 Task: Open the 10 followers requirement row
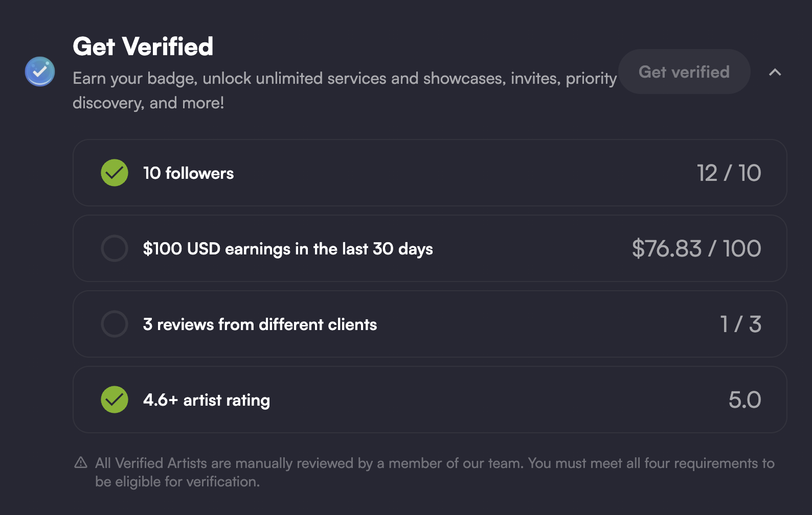click(430, 173)
